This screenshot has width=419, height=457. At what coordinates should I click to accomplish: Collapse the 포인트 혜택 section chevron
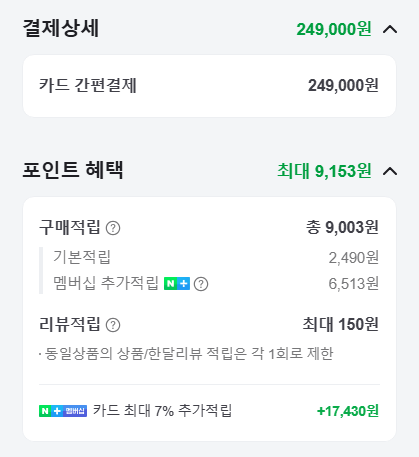pyautogui.click(x=390, y=171)
